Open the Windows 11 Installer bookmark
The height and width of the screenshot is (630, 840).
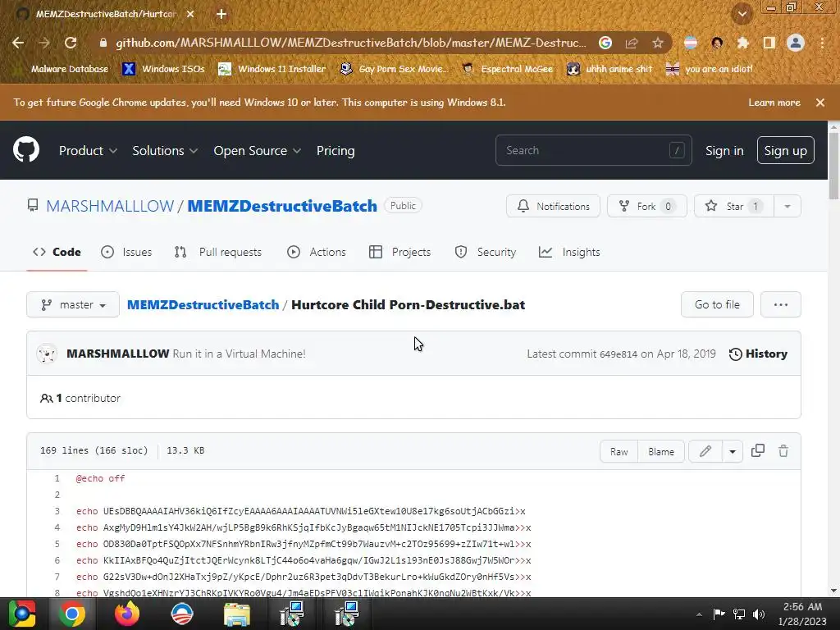[x=272, y=69]
